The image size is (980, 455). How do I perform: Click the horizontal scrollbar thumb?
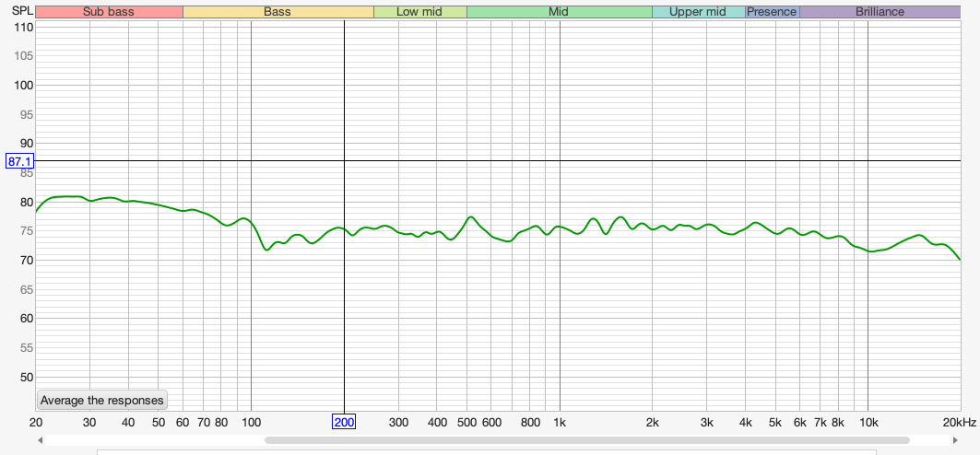coord(587,440)
